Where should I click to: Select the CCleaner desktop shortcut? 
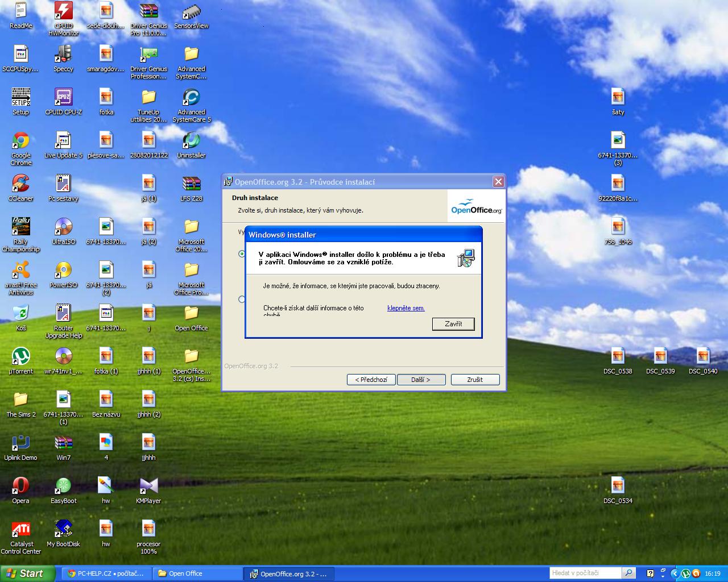21,188
